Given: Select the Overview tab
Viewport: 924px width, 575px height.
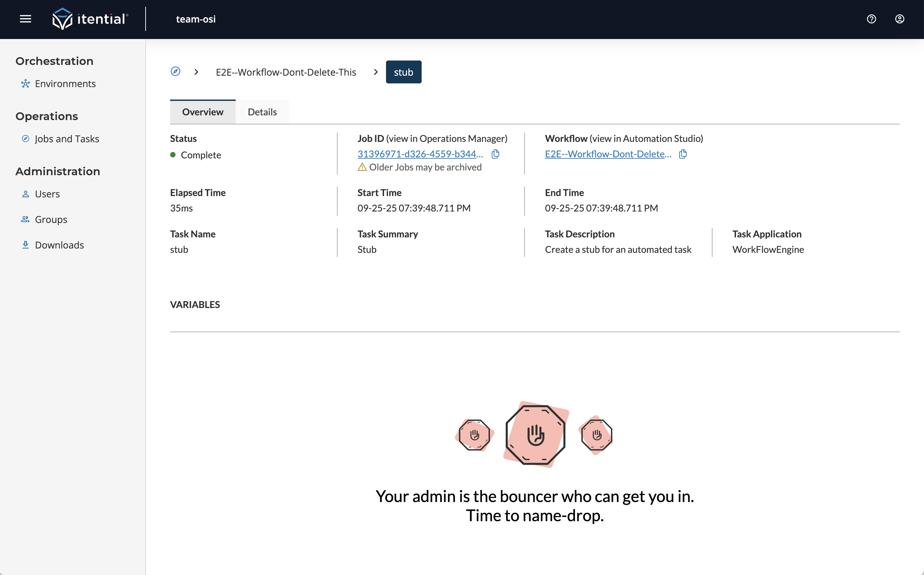Looking at the screenshot, I should tap(203, 112).
